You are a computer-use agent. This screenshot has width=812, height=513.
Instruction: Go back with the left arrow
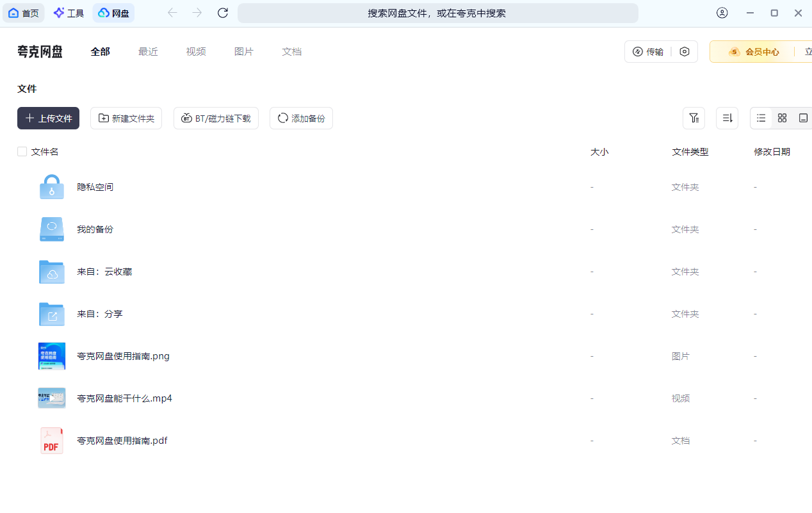click(172, 13)
